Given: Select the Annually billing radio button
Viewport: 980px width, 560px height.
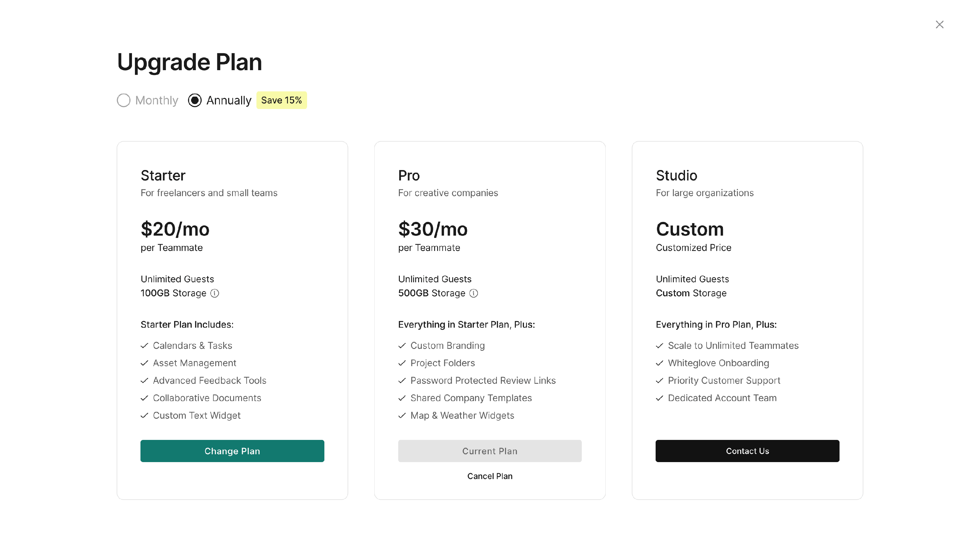Looking at the screenshot, I should click(195, 101).
